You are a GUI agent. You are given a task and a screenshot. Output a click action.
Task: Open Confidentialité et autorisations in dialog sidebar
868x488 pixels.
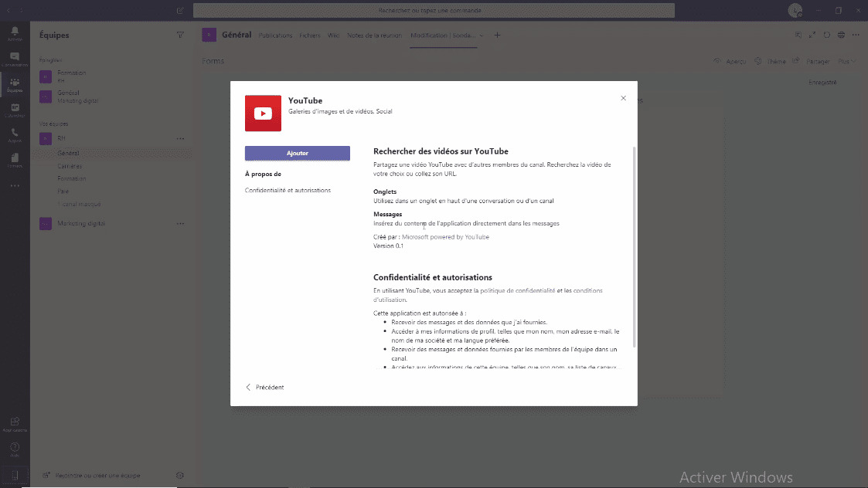pos(288,190)
